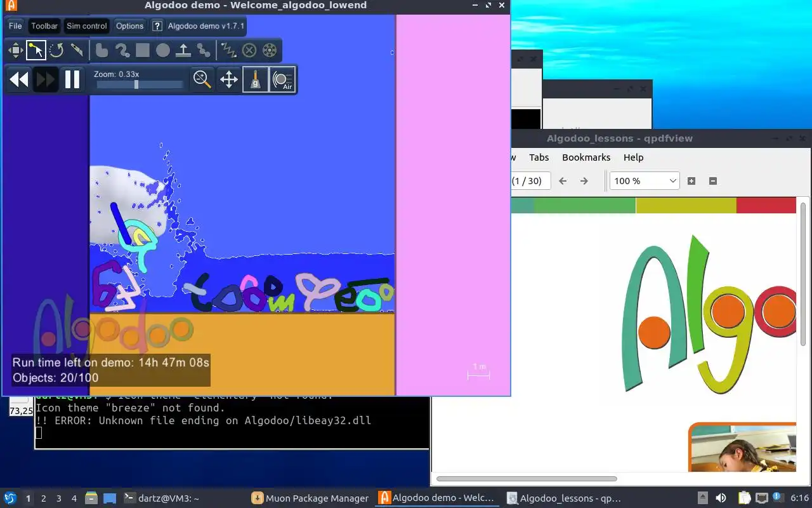Select the Chain tool
Viewport: 812px width, 508px height.
pos(203,50)
